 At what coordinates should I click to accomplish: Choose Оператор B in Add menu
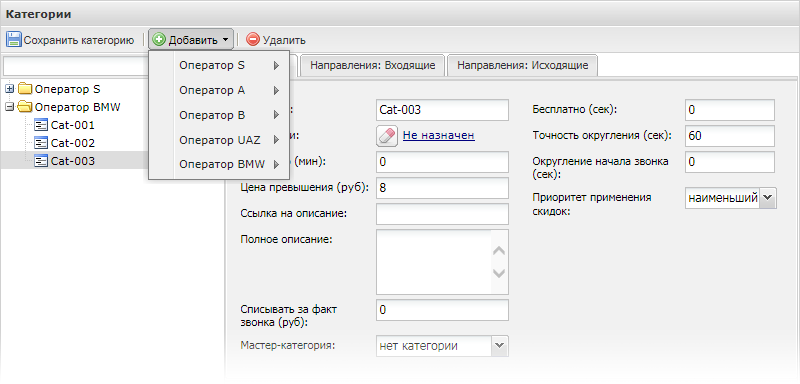click(219, 115)
